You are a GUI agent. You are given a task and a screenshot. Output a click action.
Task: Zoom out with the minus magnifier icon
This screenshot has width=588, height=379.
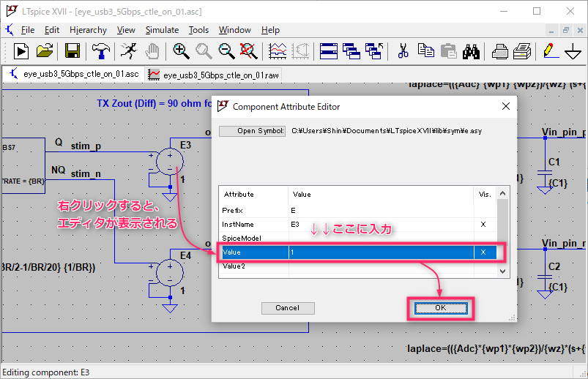[226, 51]
